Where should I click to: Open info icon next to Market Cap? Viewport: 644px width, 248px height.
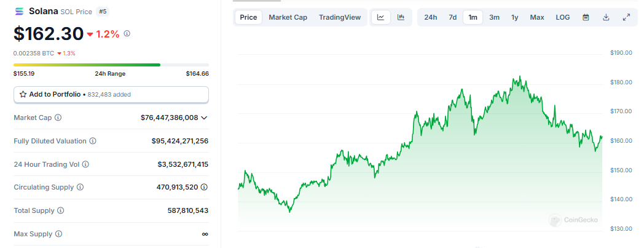pyautogui.click(x=58, y=118)
